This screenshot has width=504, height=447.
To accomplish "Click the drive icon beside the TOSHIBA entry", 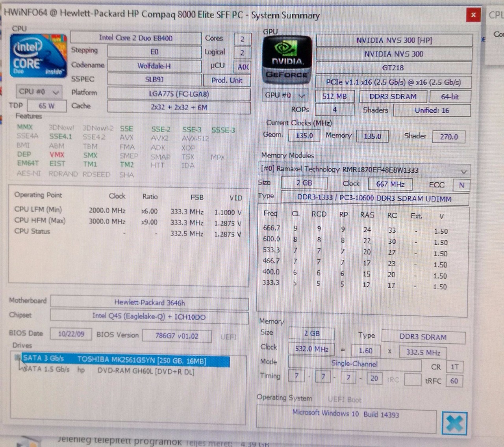I will [17, 358].
